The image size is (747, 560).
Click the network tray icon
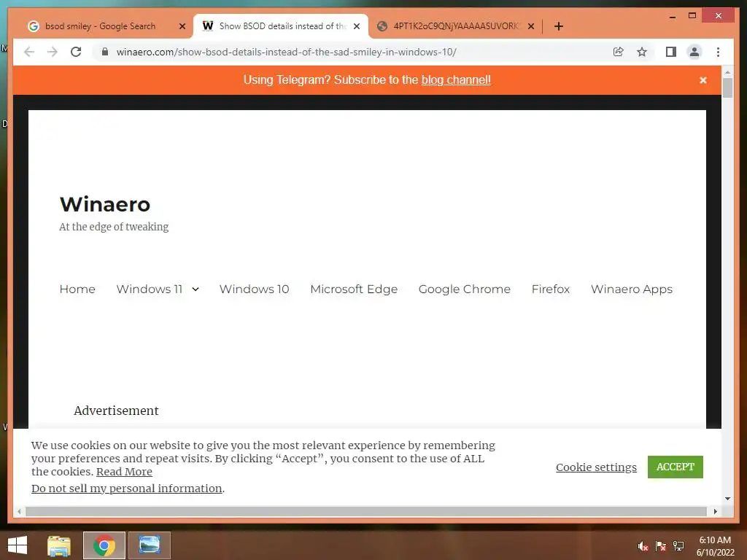coord(678,546)
